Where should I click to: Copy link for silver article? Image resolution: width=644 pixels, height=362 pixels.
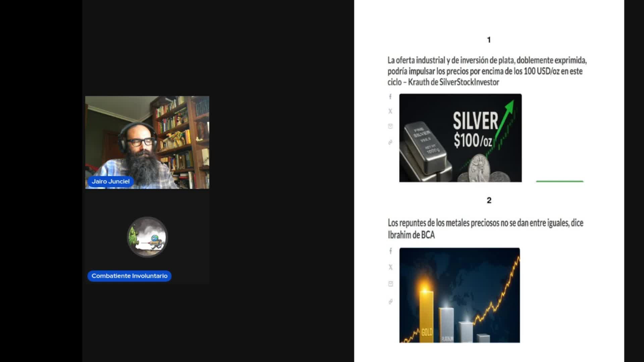tap(390, 142)
